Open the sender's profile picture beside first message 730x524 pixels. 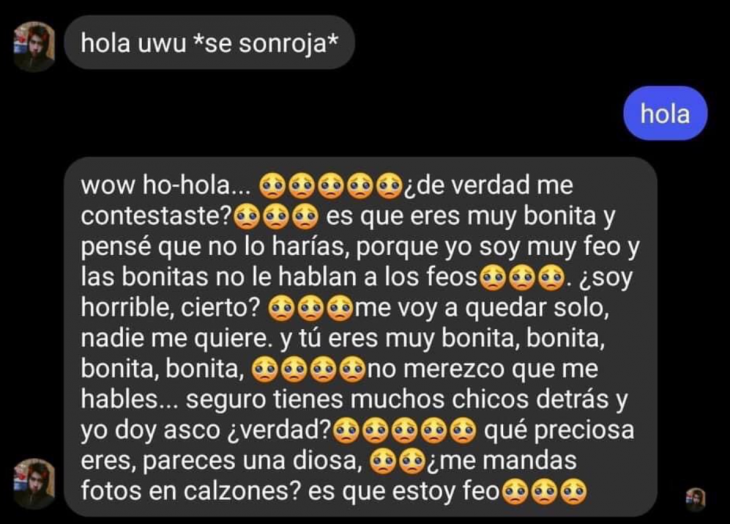pyautogui.click(x=34, y=46)
